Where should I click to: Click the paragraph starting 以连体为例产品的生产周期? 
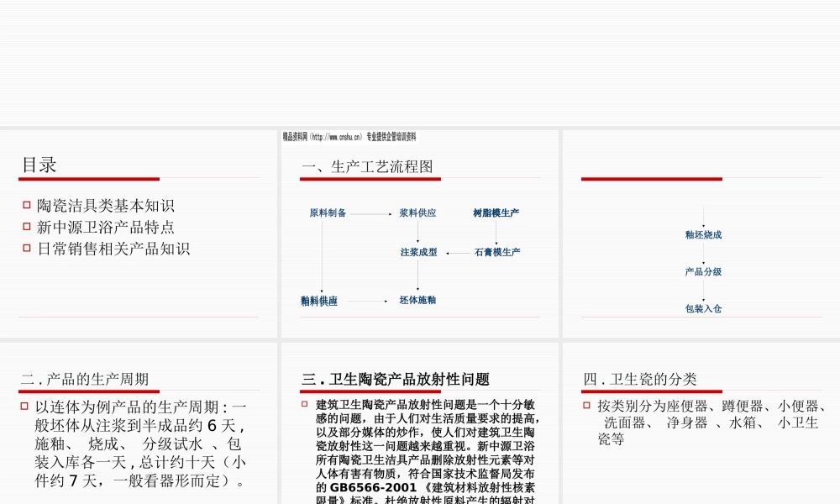pos(140,444)
